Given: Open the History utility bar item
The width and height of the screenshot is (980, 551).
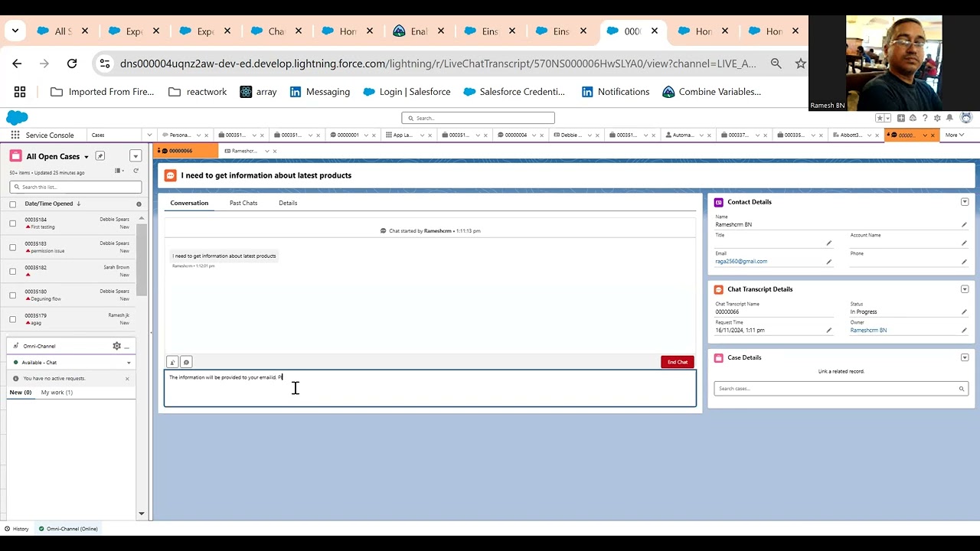Looking at the screenshot, I should click(x=16, y=529).
